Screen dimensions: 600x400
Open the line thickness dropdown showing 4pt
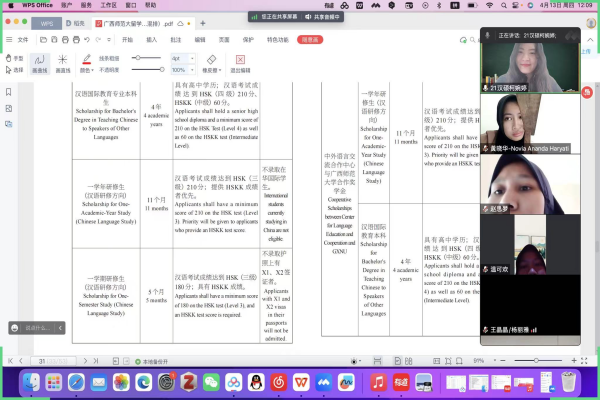pyautogui.click(x=179, y=59)
